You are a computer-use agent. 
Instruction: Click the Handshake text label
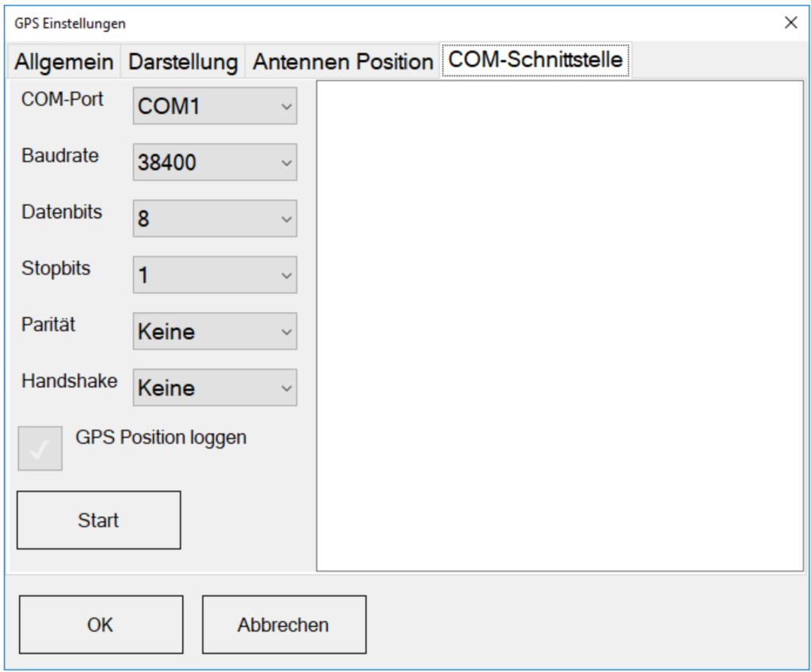click(x=69, y=381)
